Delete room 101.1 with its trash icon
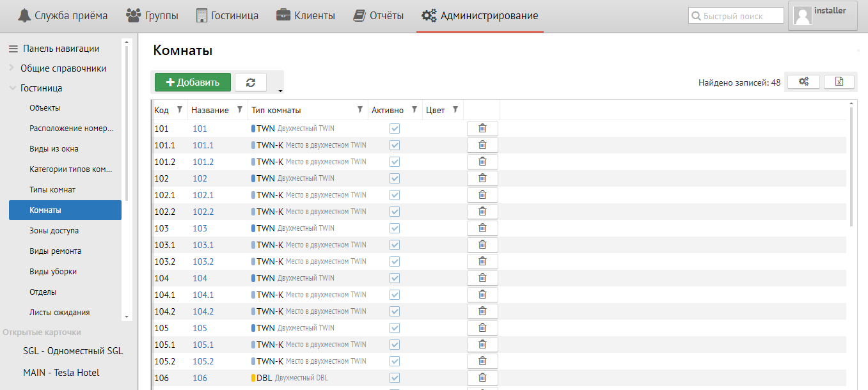The height and width of the screenshot is (390, 868). [482, 145]
